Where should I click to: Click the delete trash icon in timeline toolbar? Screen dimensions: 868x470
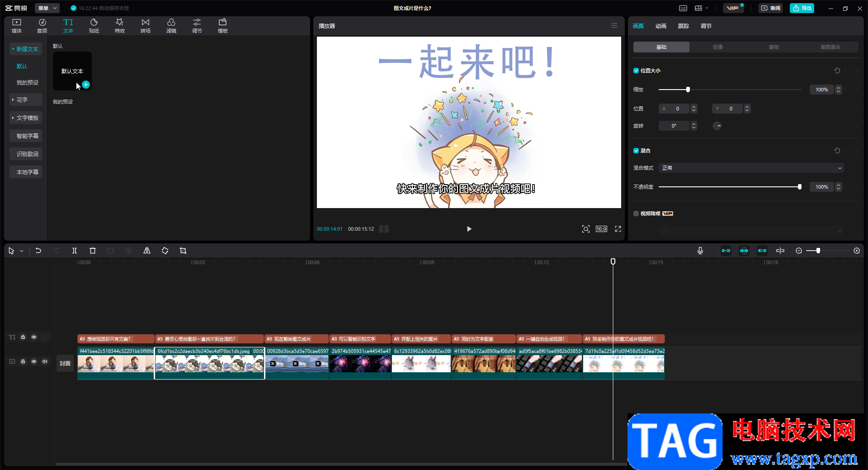93,251
